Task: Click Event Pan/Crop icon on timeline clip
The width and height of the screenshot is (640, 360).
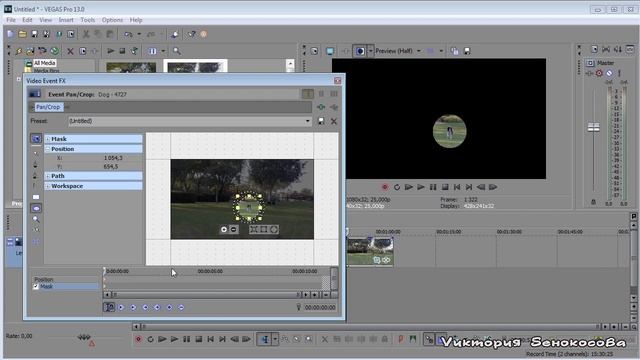Action: 377,260
